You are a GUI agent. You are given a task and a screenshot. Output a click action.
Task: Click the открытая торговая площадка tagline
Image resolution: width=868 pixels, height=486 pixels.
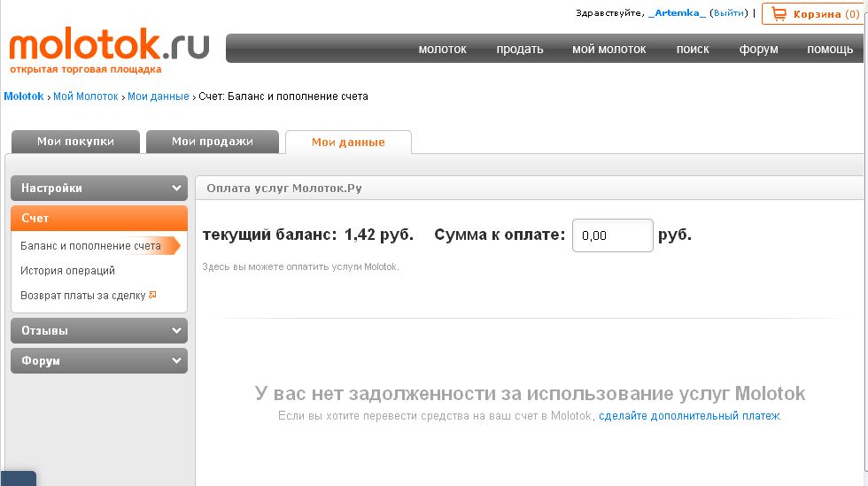pyautogui.click(x=86, y=70)
